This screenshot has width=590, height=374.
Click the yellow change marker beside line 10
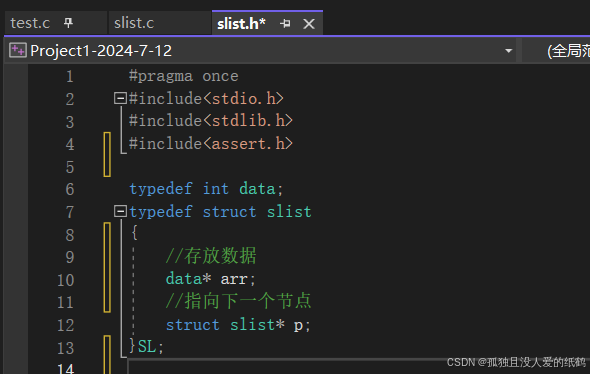(x=107, y=268)
